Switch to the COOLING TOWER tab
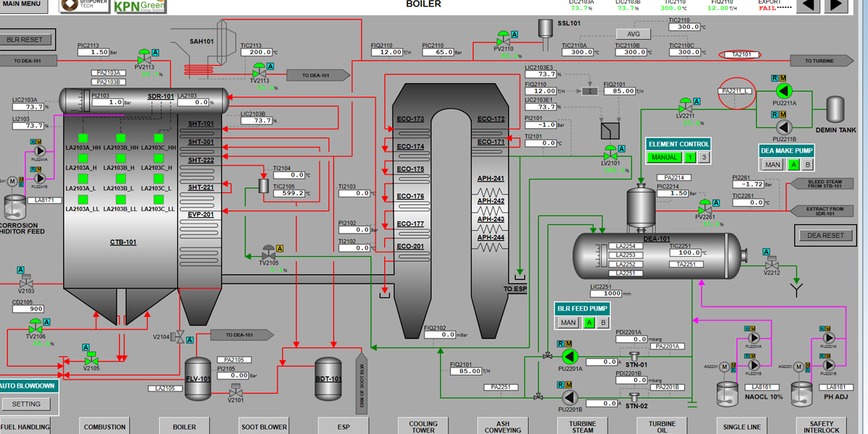This screenshot has width=868, height=434. point(423,426)
